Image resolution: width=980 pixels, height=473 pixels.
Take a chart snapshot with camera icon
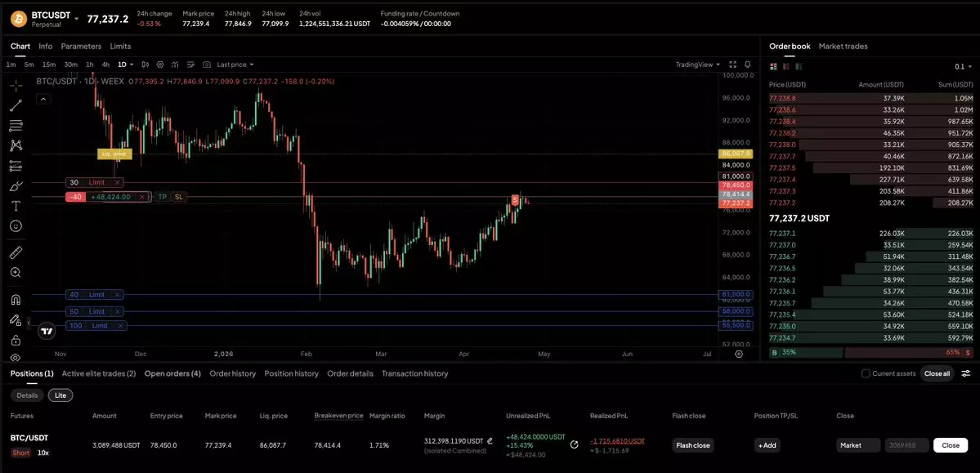coord(207,65)
